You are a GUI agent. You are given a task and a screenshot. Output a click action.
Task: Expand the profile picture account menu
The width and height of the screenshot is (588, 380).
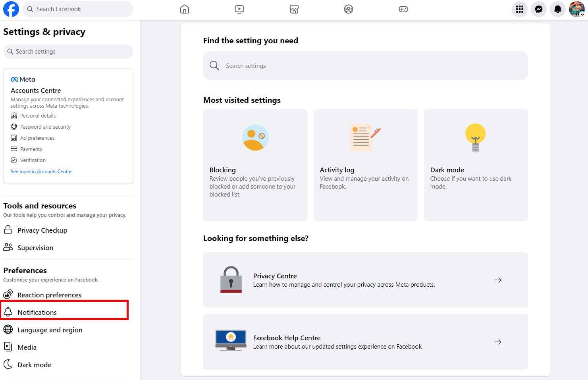pos(576,9)
